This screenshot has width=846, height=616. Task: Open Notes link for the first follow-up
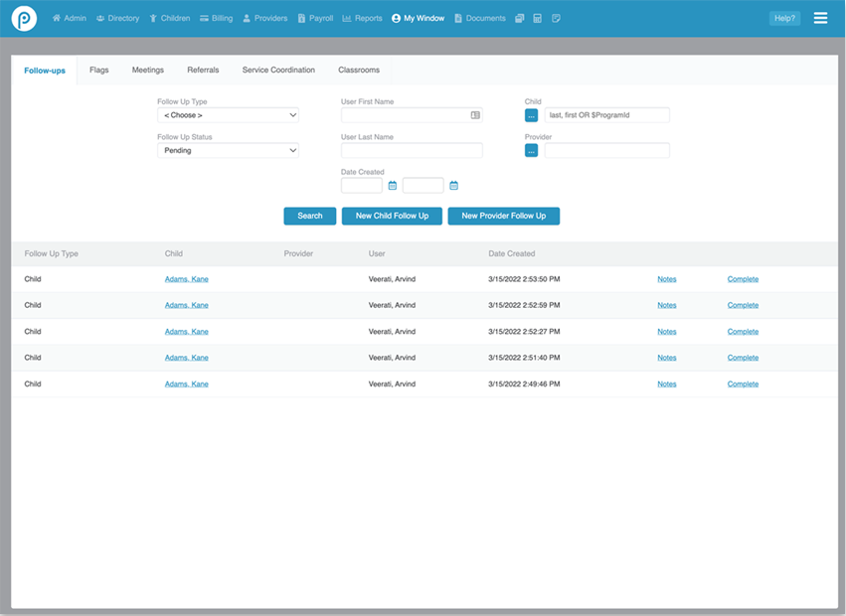click(x=667, y=279)
